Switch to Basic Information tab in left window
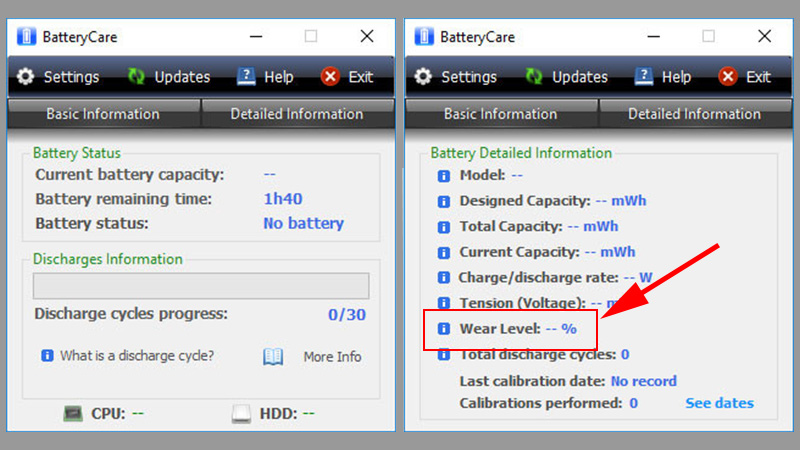This screenshot has height=450, width=800. 103,113
